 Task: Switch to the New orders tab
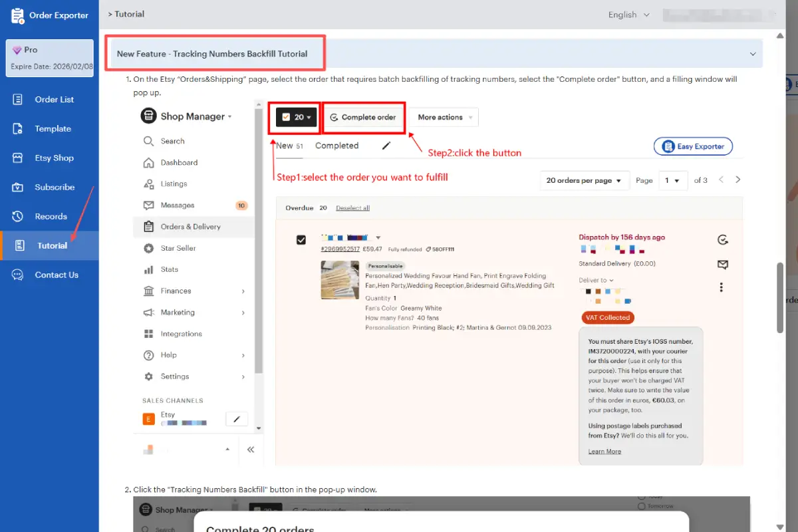click(289, 146)
